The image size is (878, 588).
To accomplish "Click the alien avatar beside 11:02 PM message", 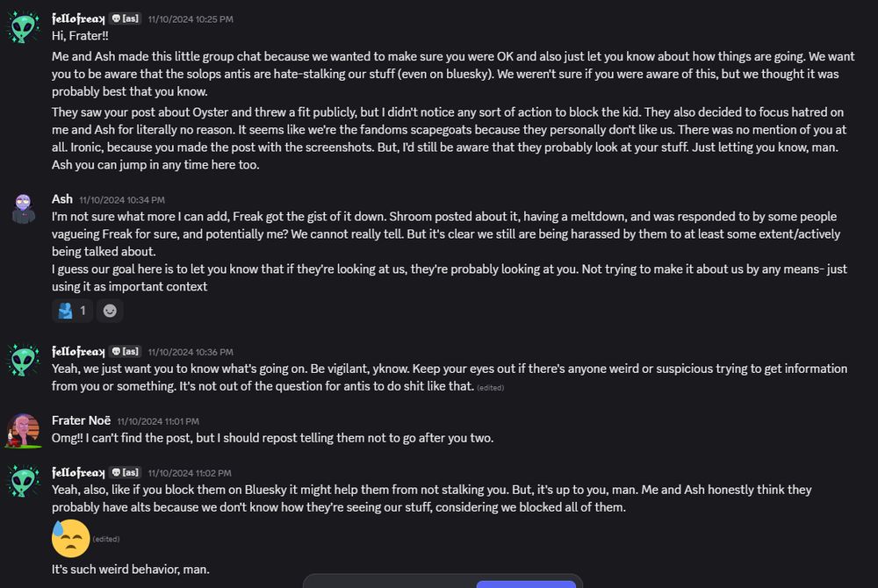I will click(x=23, y=481).
